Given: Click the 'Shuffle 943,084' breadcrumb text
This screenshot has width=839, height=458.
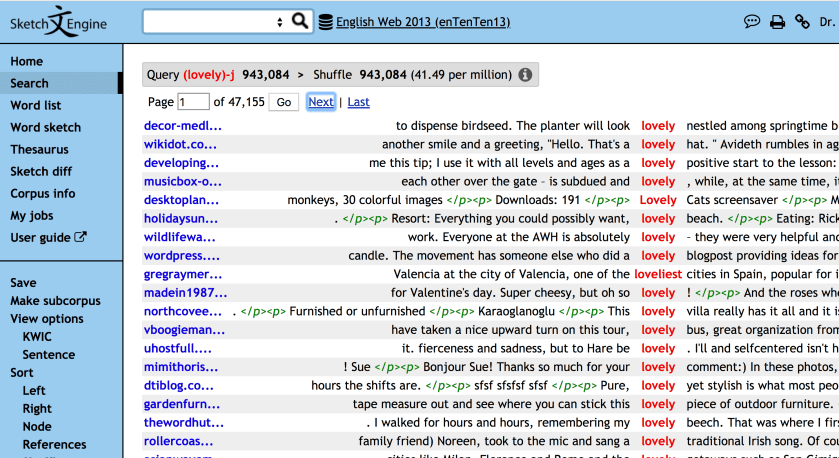Looking at the screenshot, I should pos(360,75).
